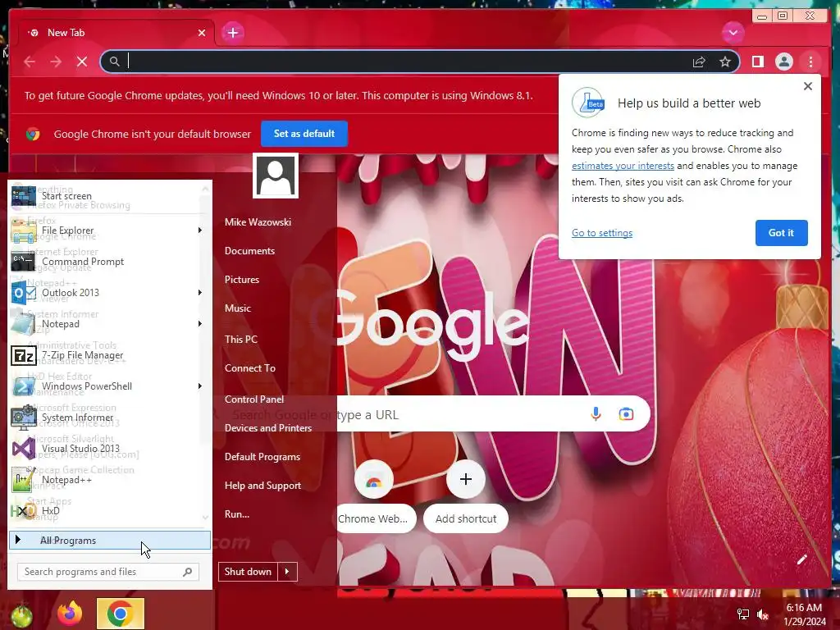Expand Notepad jump list arrow
The width and height of the screenshot is (840, 630).
200,324
